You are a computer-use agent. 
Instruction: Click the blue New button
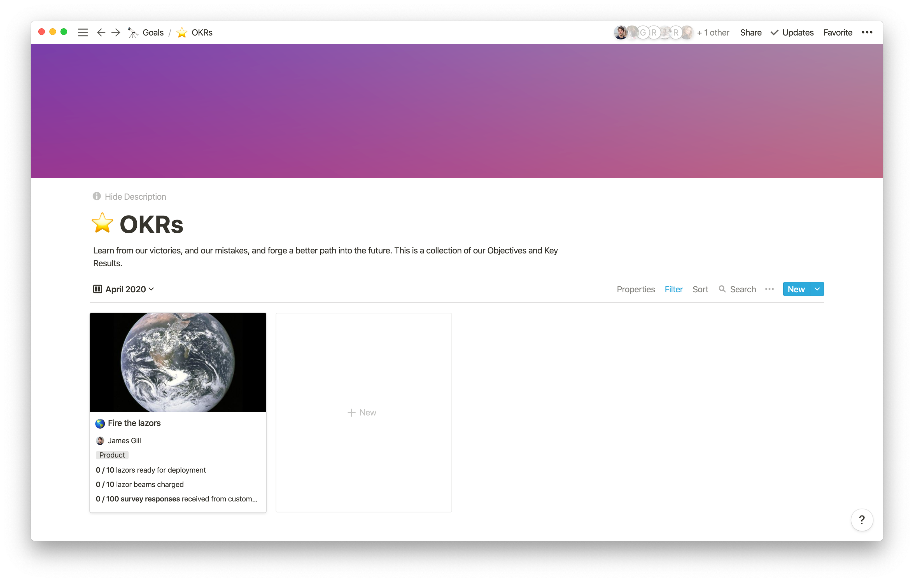(x=796, y=289)
